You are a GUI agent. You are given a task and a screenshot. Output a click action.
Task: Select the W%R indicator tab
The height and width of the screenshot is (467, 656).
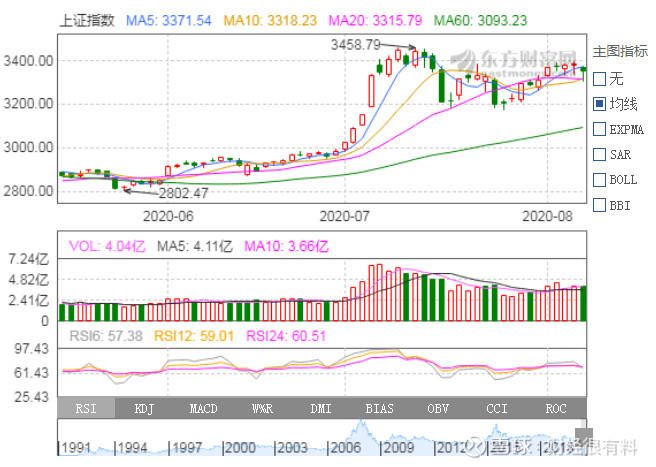(263, 409)
